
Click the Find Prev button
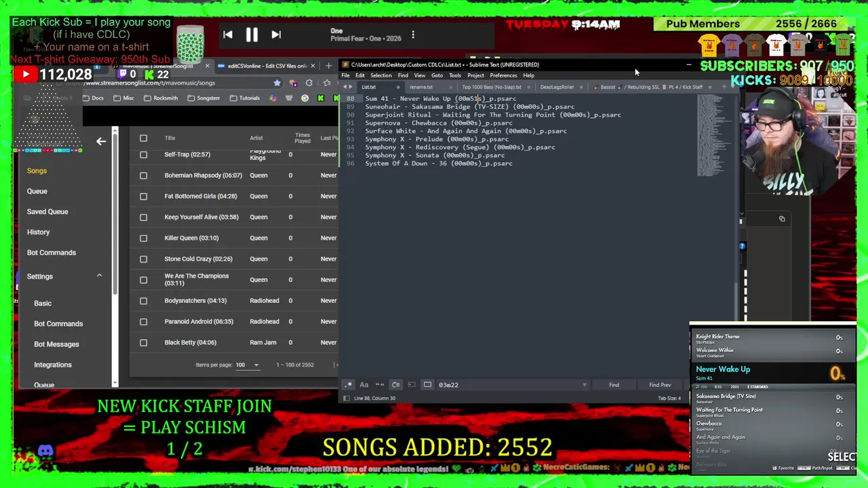tap(660, 385)
